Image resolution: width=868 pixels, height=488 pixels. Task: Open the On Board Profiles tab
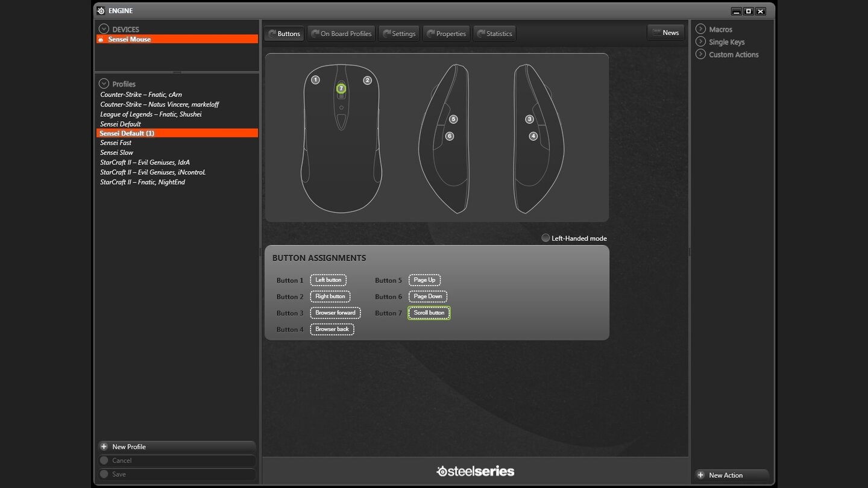341,34
